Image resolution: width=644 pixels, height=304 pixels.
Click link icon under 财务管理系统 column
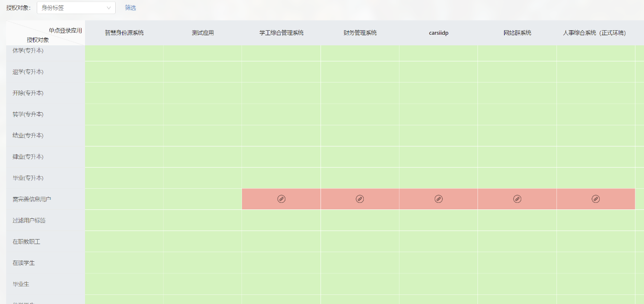pyautogui.click(x=360, y=199)
